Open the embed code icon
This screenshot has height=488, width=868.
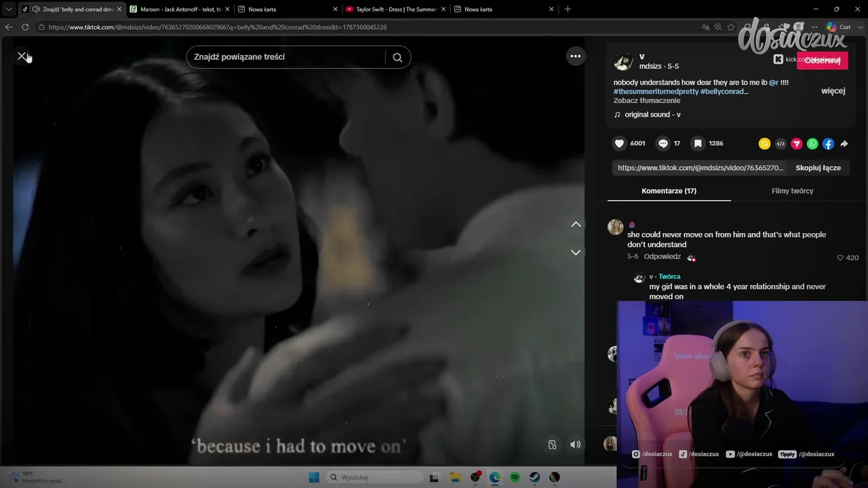[x=781, y=144]
